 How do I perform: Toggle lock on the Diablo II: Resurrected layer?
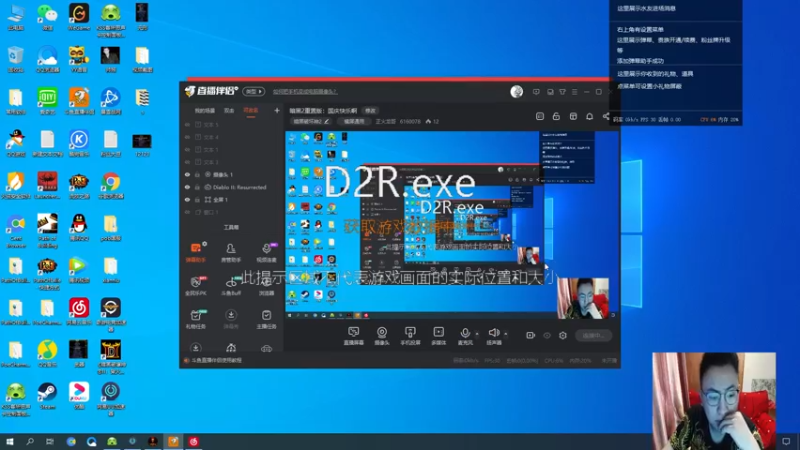tap(197, 187)
